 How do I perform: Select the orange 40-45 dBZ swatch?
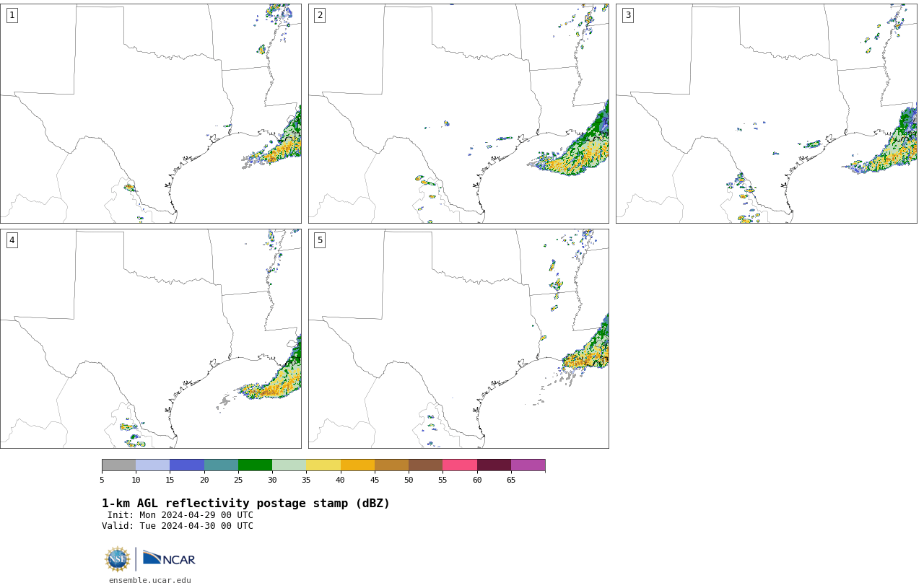tap(357, 465)
